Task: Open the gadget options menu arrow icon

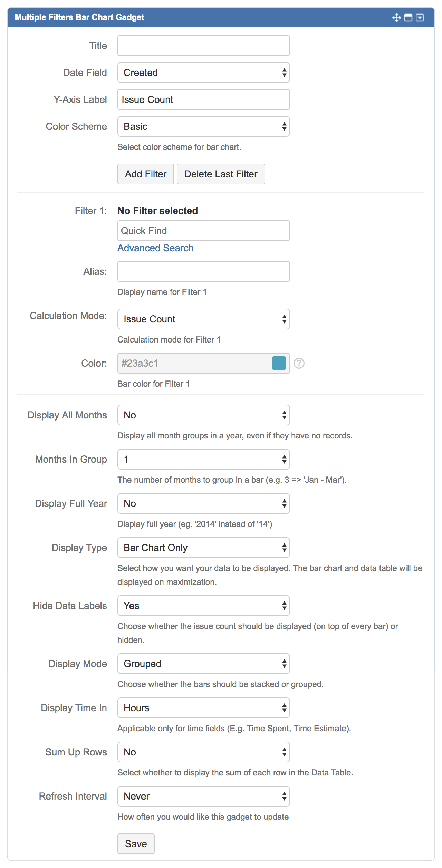Action: pyautogui.click(x=420, y=18)
